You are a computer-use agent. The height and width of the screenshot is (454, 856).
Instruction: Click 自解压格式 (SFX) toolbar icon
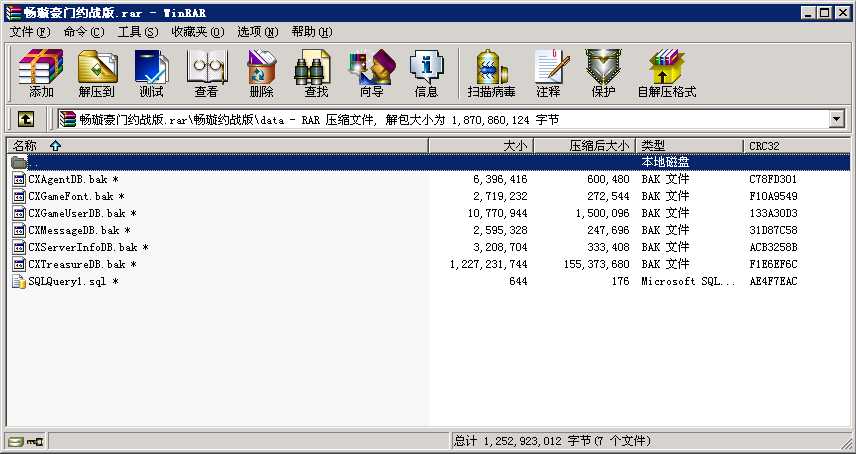[x=667, y=74]
